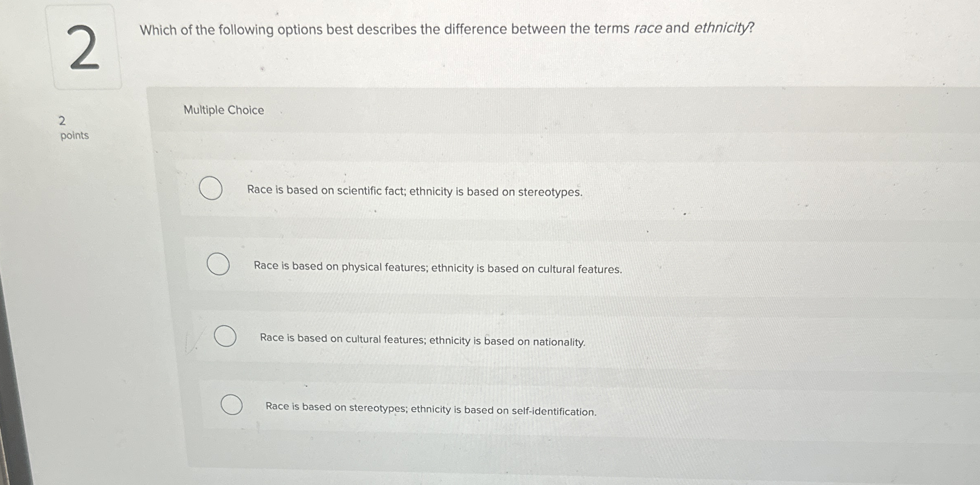Screen dimensions: 980x485
Task: Click the fourth answer option row
Action: click(431, 409)
